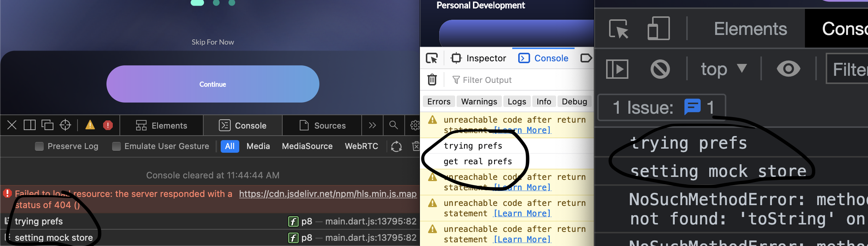The height and width of the screenshot is (246, 868).
Task: Click Chrome's inspect element icon
Action: [619, 29]
